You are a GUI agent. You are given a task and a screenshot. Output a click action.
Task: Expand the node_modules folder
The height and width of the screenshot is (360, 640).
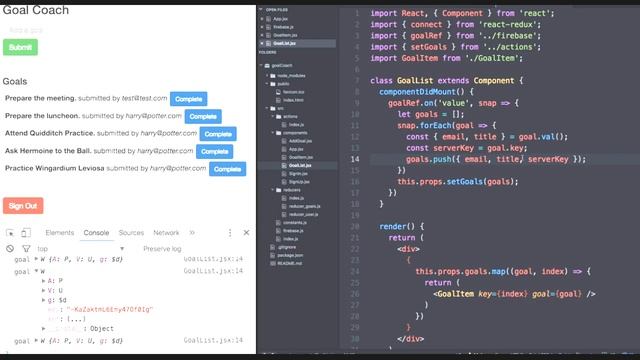267,76
